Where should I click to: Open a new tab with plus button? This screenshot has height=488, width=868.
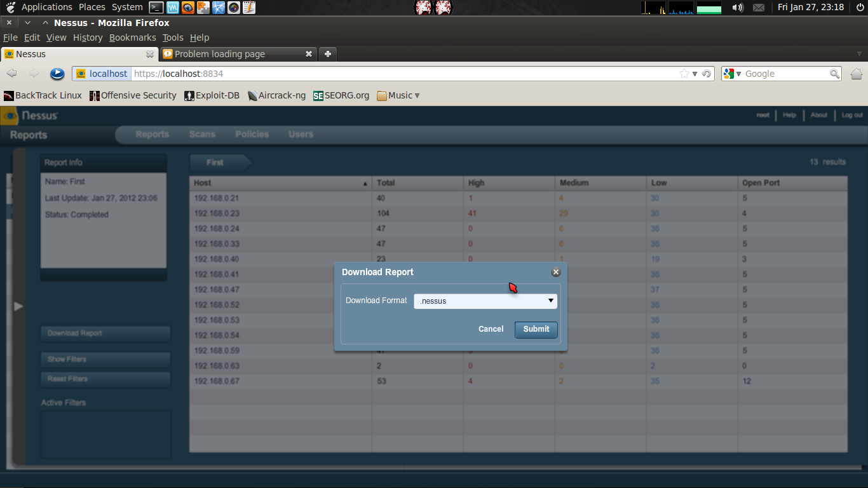(328, 54)
